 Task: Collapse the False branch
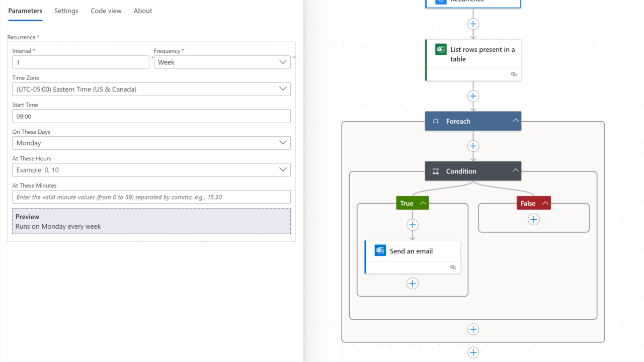pyautogui.click(x=545, y=203)
